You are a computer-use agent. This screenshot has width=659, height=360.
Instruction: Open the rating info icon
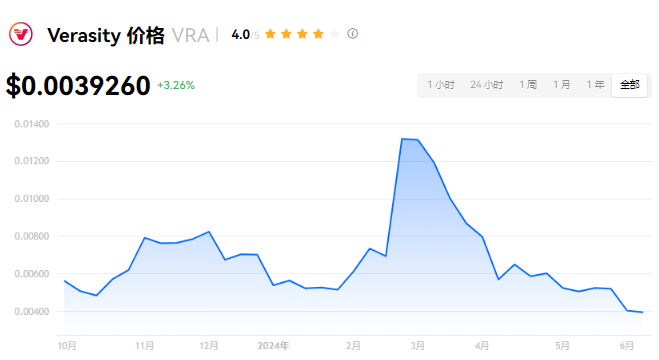click(x=352, y=34)
